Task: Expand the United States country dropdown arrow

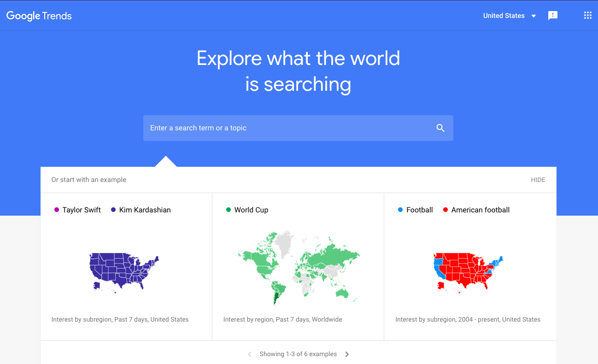Action: pos(534,16)
